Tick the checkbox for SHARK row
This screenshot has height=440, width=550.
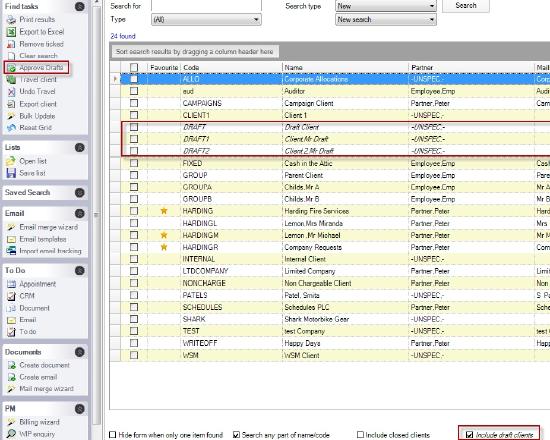[134, 319]
